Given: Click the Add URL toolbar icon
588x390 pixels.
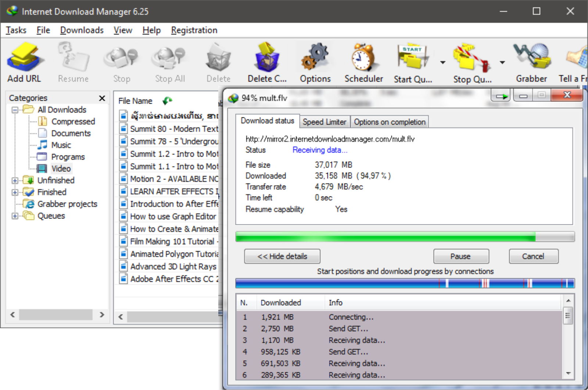Looking at the screenshot, I should point(25,57).
